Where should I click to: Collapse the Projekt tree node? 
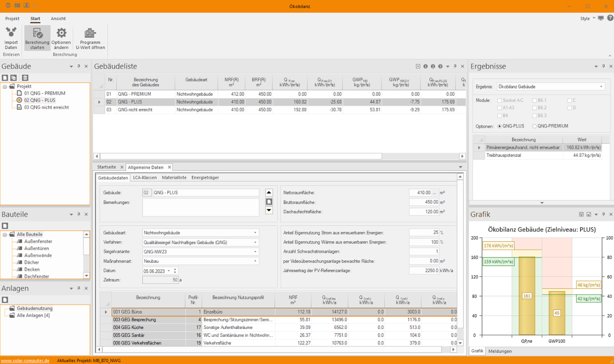click(5, 87)
